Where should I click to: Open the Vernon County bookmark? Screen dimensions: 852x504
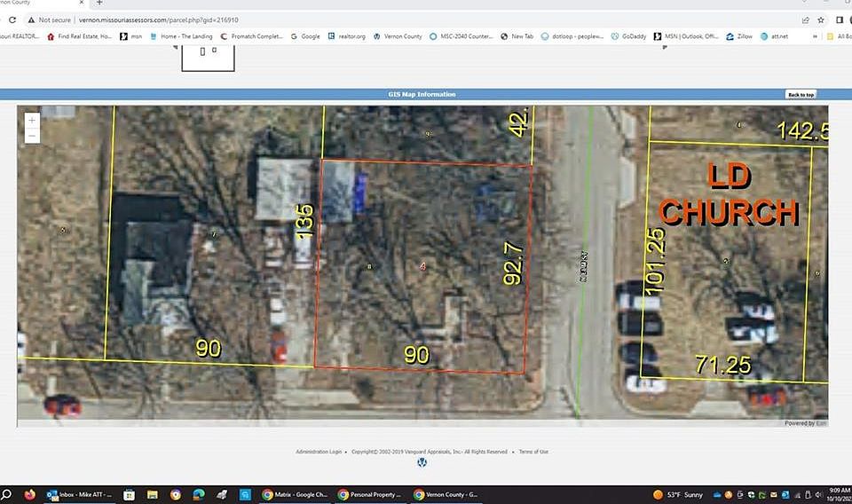(x=398, y=36)
